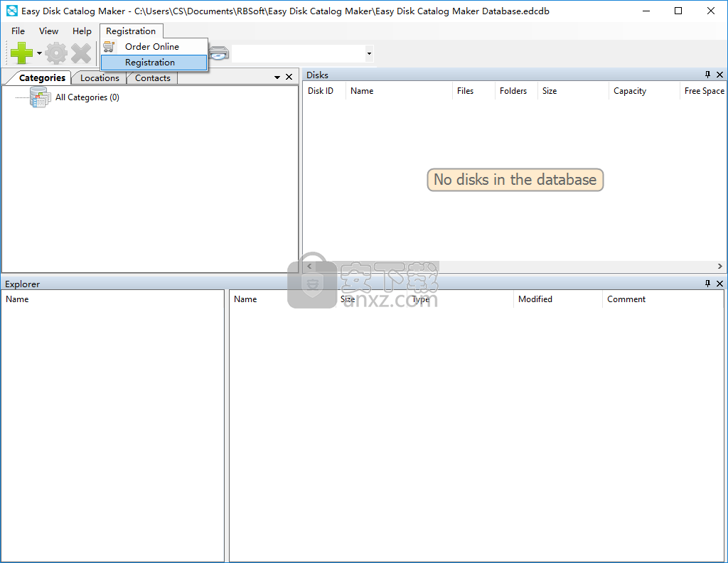Click the green plus Add Disk icon

(x=21, y=53)
